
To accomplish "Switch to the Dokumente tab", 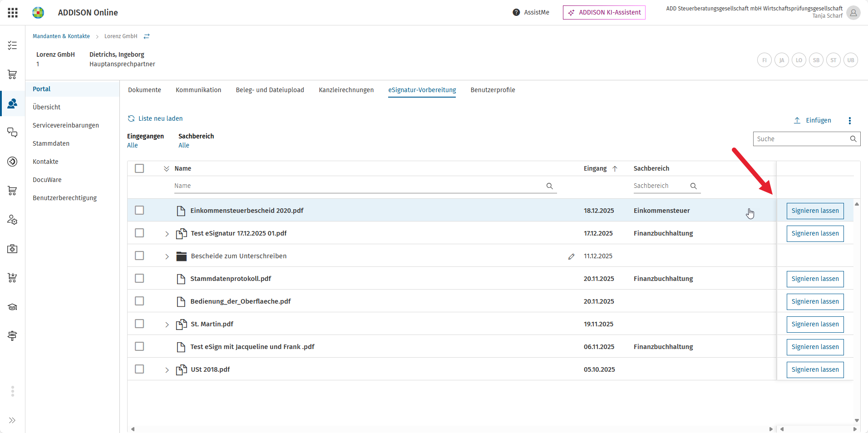I will click(144, 90).
